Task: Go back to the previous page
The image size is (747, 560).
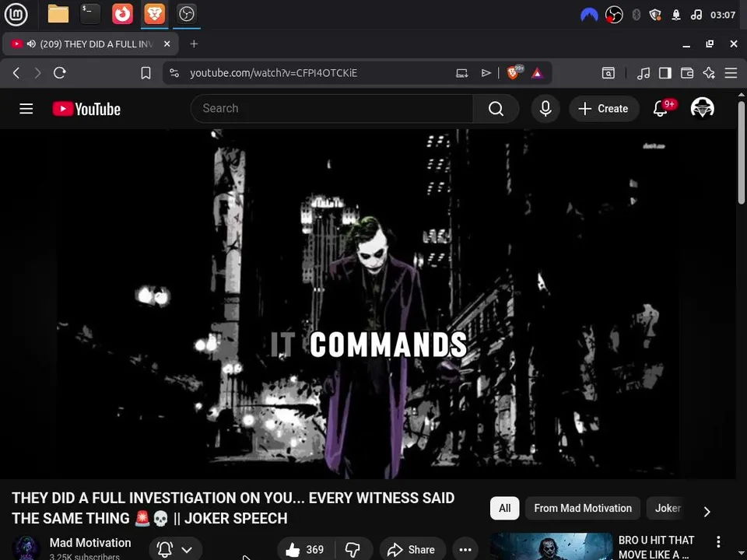Action: [x=16, y=73]
